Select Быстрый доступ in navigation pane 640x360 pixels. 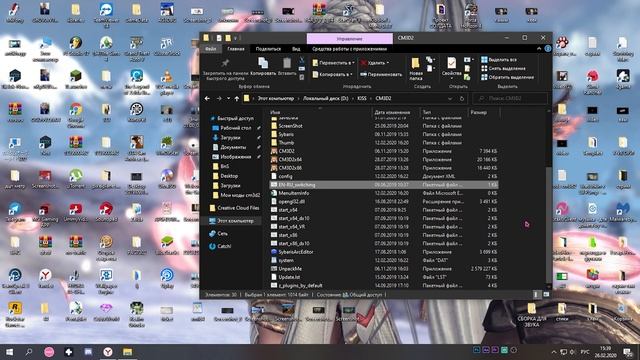(233, 118)
